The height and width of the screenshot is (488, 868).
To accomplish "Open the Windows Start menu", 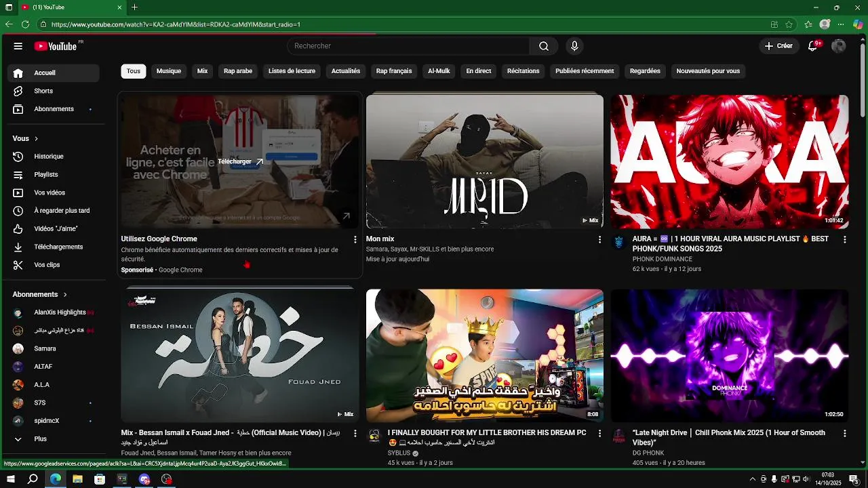I will point(11,479).
